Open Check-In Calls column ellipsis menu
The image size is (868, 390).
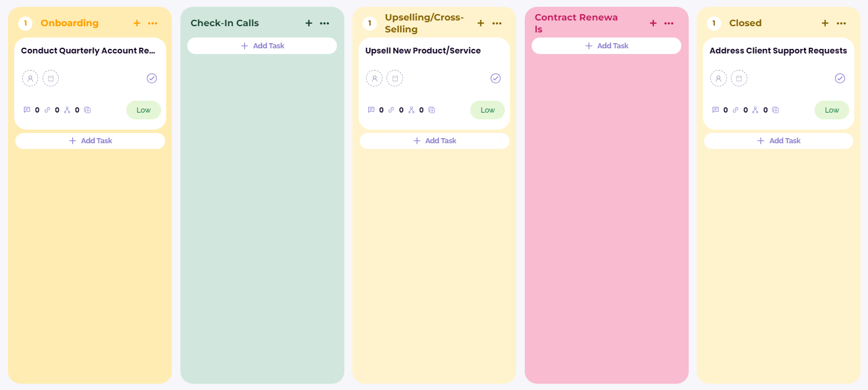(x=324, y=23)
